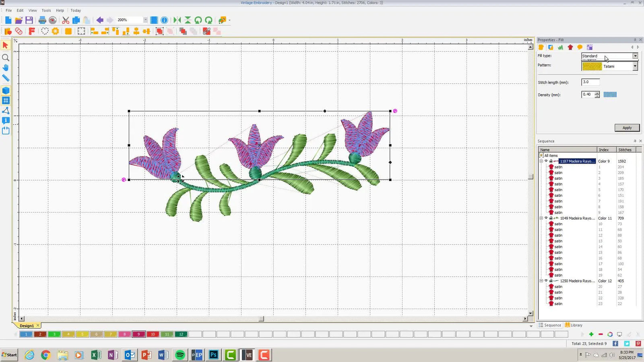Sort by the Index column header
The image size is (644, 362).
607,150
